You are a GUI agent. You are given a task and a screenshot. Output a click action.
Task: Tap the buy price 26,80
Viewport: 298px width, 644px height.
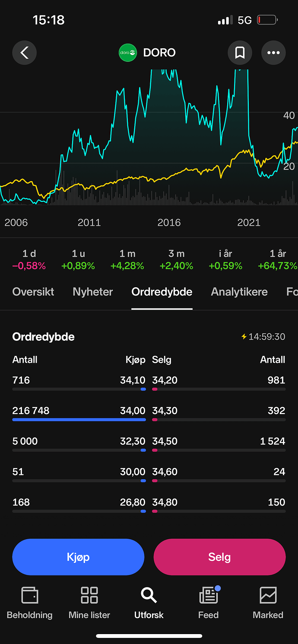(x=133, y=503)
